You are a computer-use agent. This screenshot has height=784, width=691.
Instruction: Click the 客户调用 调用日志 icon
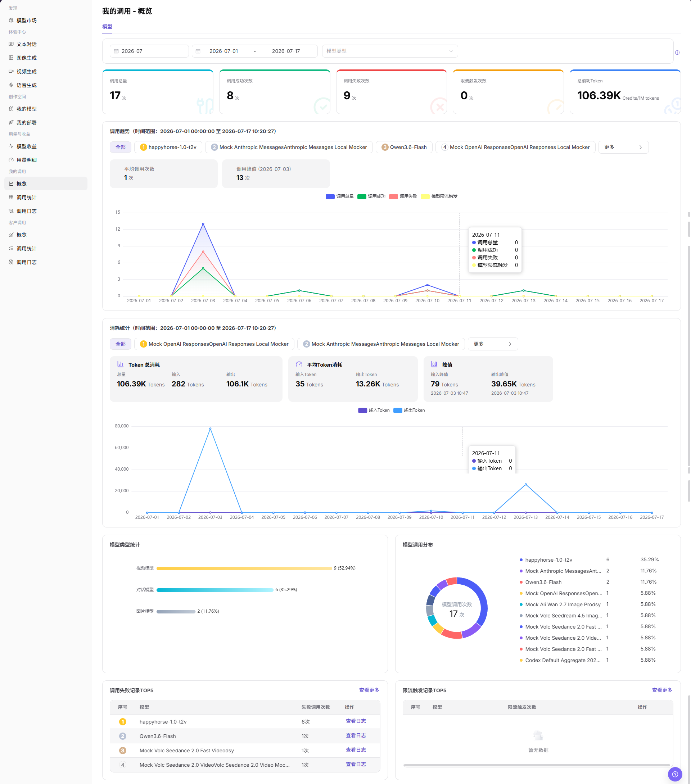click(x=11, y=262)
